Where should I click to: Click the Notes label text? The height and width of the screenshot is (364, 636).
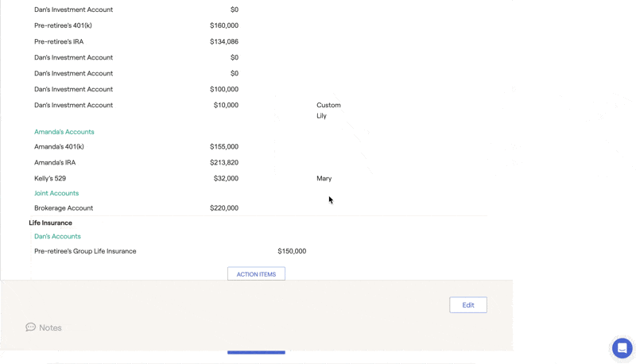(50, 327)
